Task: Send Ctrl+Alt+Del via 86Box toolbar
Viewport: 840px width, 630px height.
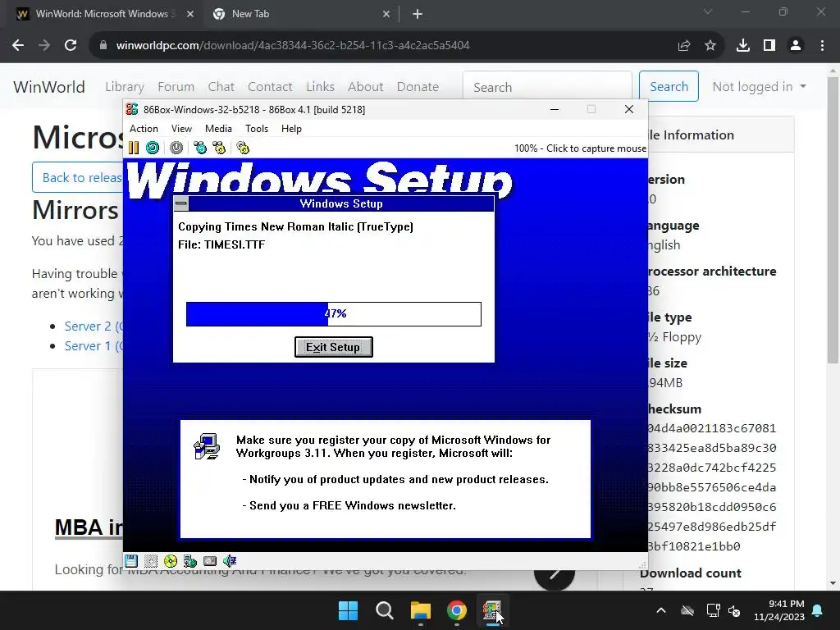Action: click(x=200, y=148)
